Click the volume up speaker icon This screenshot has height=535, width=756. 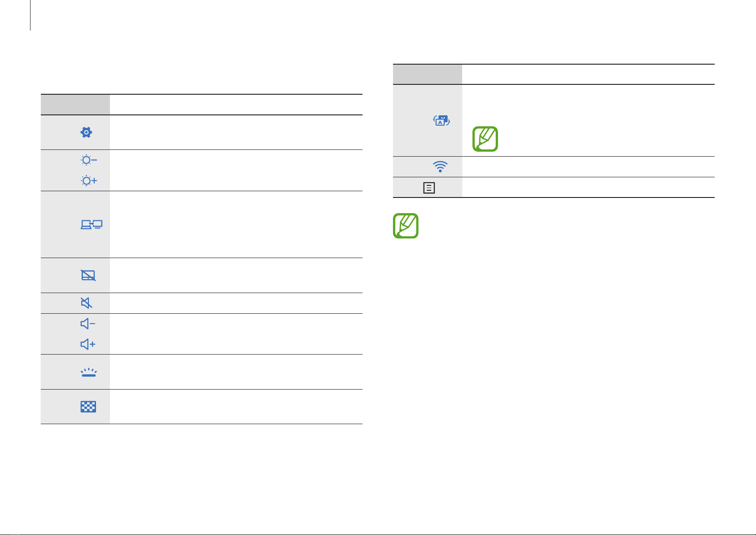(88, 344)
